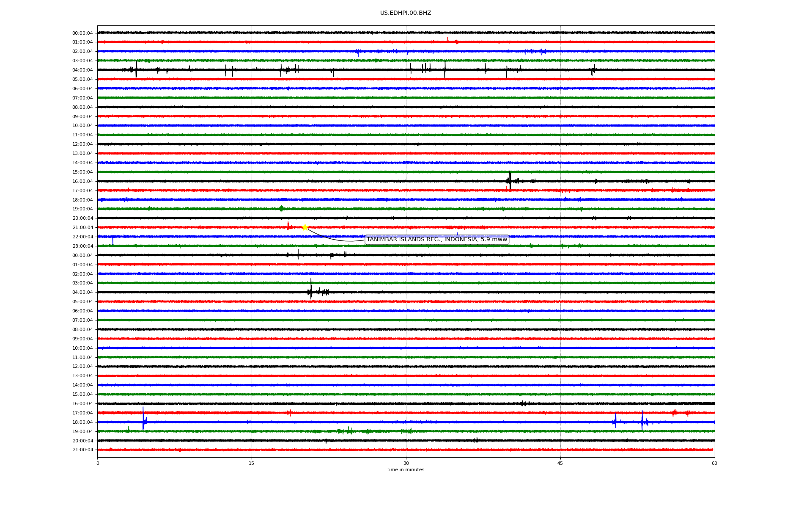The width and height of the screenshot is (812, 508).
Task: Click the x-axis tick label 15
Action: click(x=252, y=463)
